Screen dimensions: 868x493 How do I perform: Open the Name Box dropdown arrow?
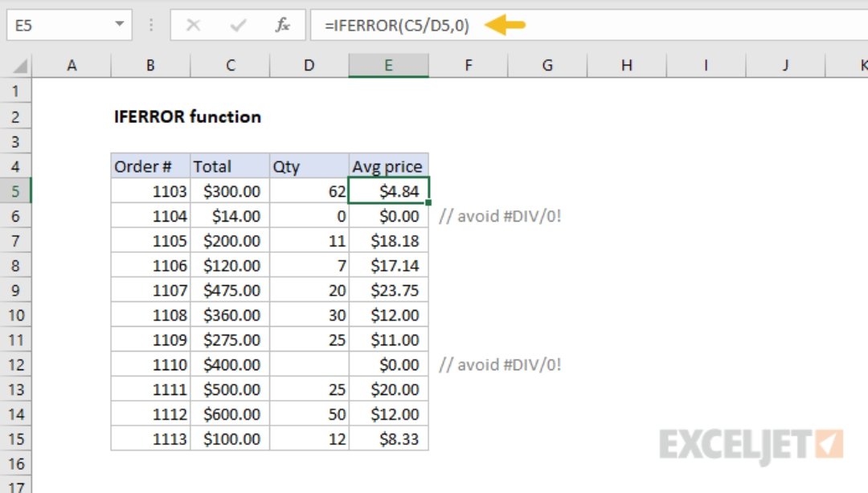coord(120,26)
